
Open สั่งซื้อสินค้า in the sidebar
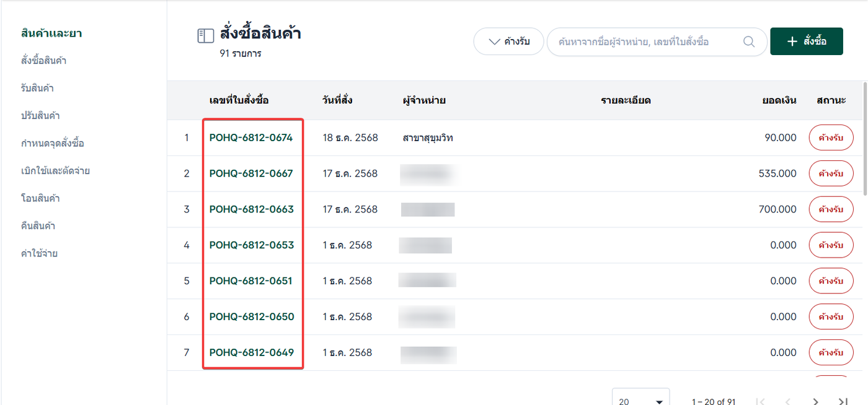coord(43,61)
